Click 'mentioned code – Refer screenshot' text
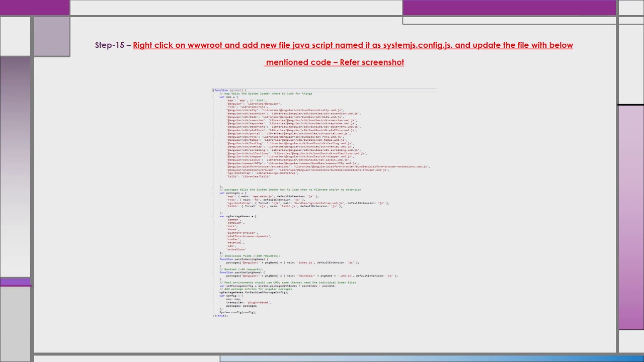 click(x=335, y=62)
